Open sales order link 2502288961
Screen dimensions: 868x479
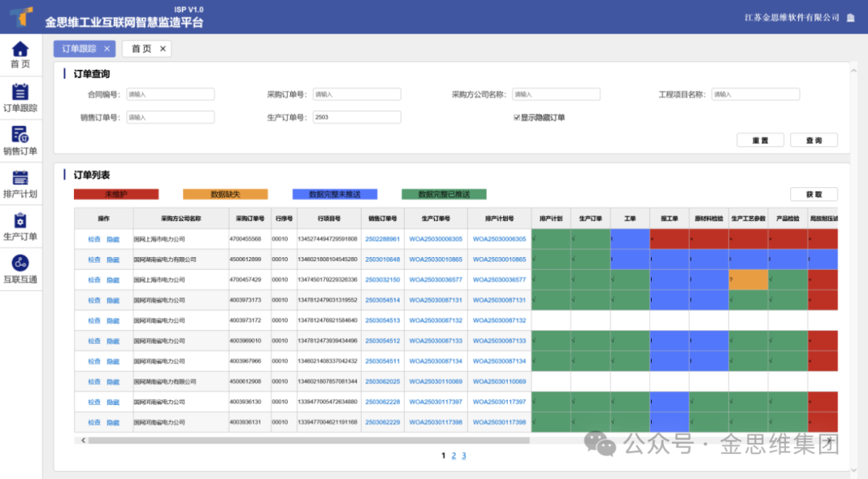[383, 239]
